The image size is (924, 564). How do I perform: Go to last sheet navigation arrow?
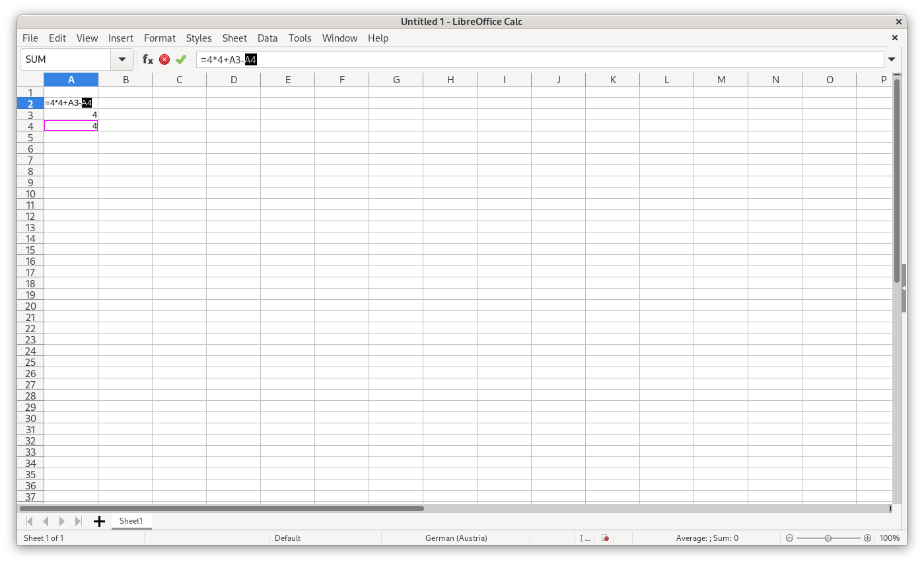pyautogui.click(x=78, y=522)
